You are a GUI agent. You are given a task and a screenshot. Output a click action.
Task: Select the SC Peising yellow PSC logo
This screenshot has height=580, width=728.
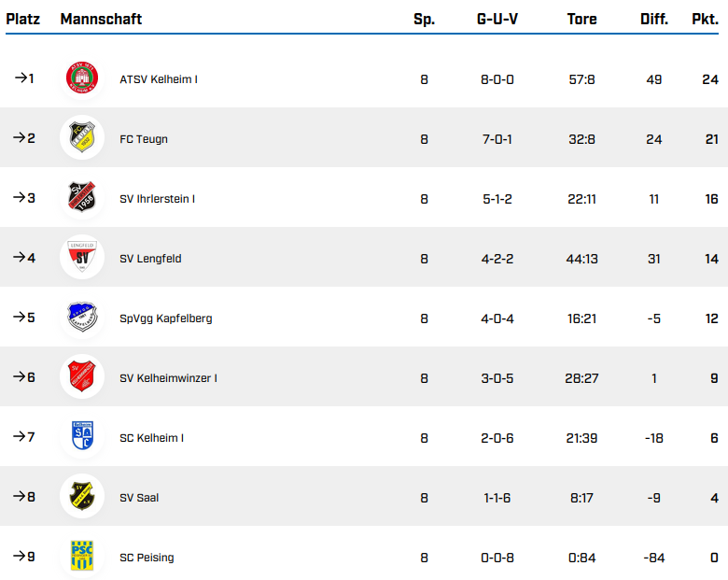(x=82, y=557)
